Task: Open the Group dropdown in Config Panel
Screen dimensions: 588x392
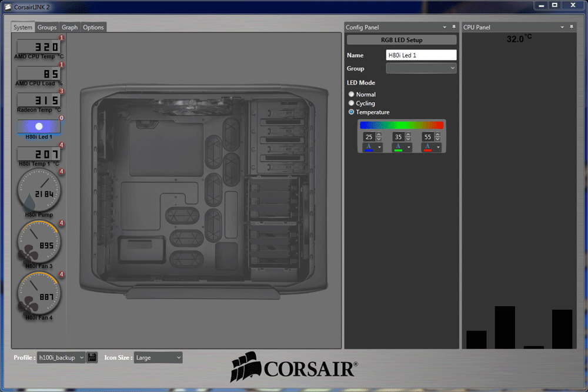Action: [x=421, y=68]
